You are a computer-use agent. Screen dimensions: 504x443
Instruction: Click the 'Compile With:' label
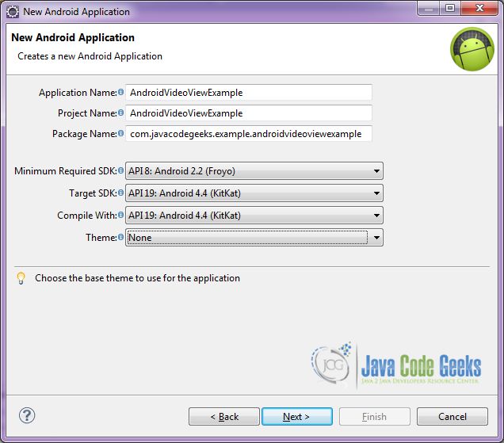click(x=87, y=216)
